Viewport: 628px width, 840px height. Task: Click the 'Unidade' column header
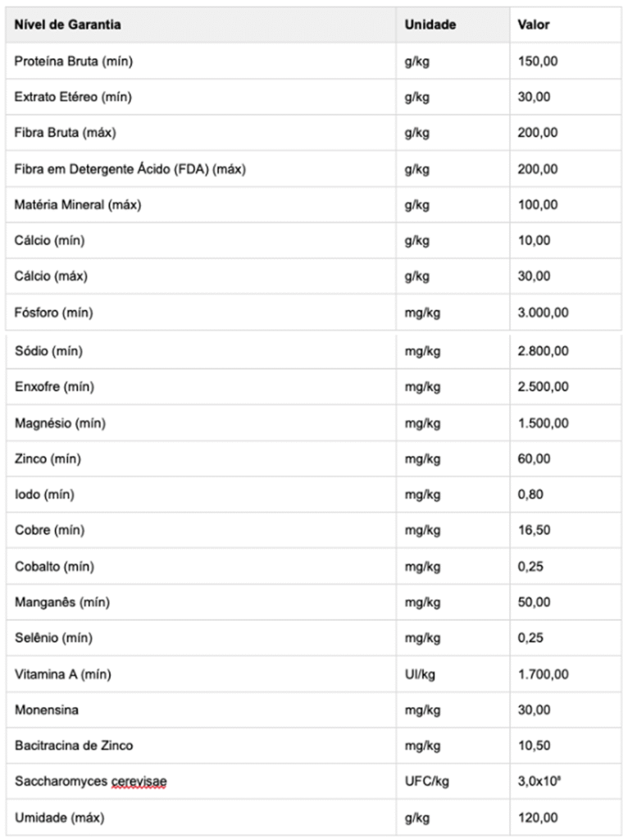click(x=430, y=25)
